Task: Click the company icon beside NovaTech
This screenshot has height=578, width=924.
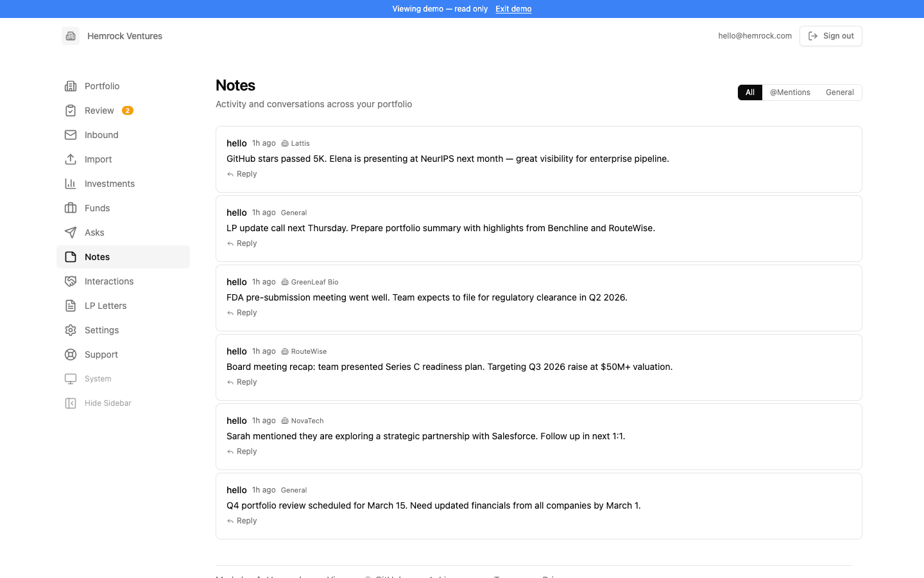Action: (x=285, y=421)
